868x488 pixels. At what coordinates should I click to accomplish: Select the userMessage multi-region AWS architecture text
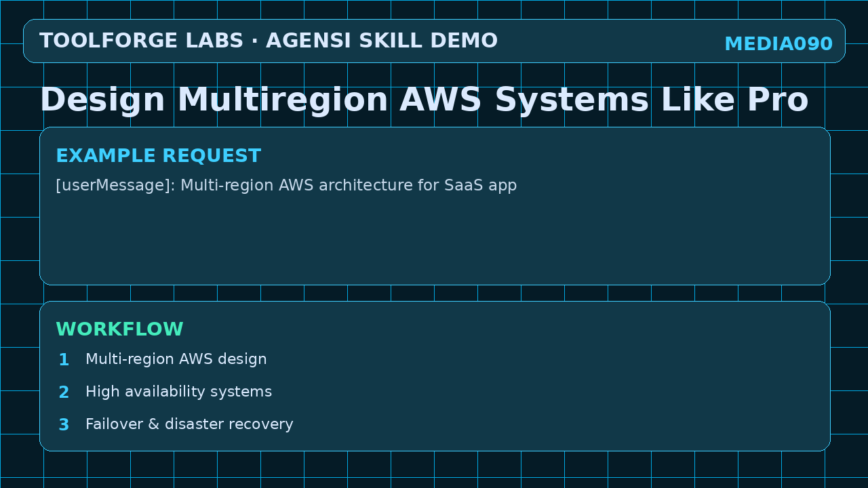[x=286, y=186]
